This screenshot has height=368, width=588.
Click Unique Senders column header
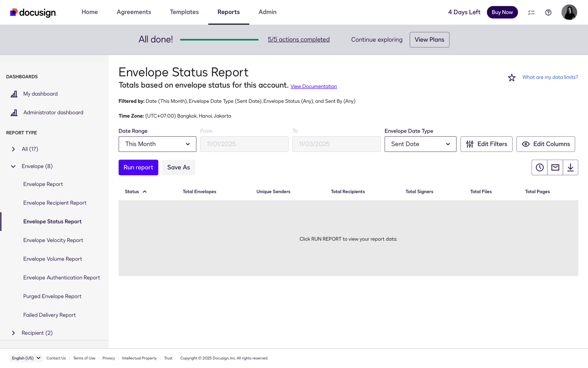273,192
